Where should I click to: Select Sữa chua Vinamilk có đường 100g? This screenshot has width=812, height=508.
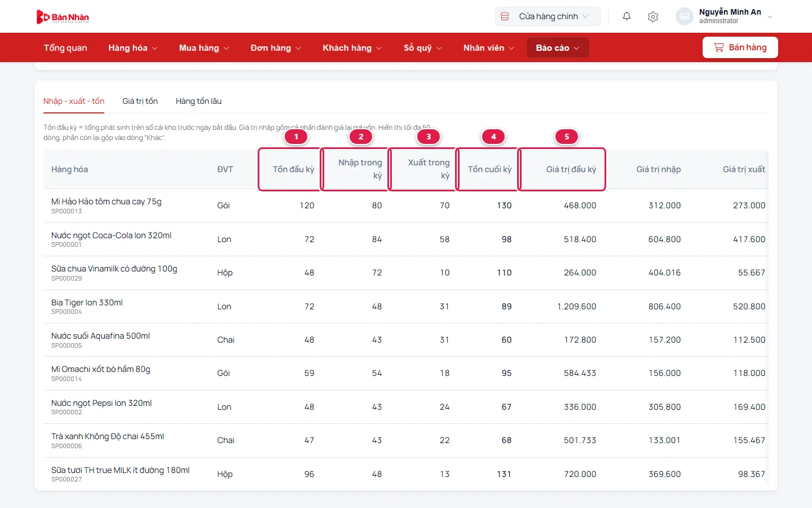coord(114,269)
